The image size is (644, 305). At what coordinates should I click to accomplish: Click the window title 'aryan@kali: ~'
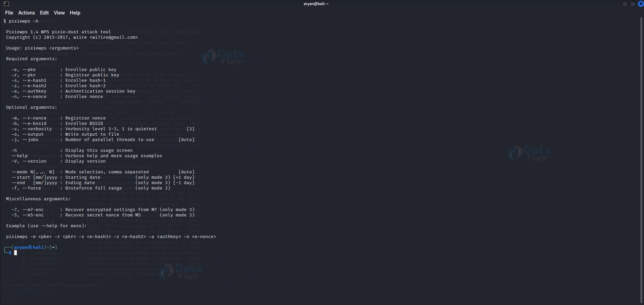(316, 4)
